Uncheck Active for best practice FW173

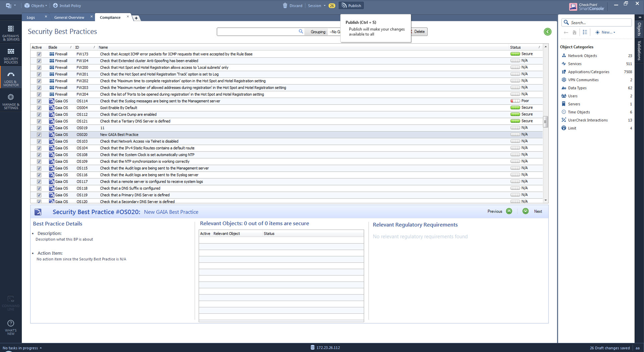39,54
